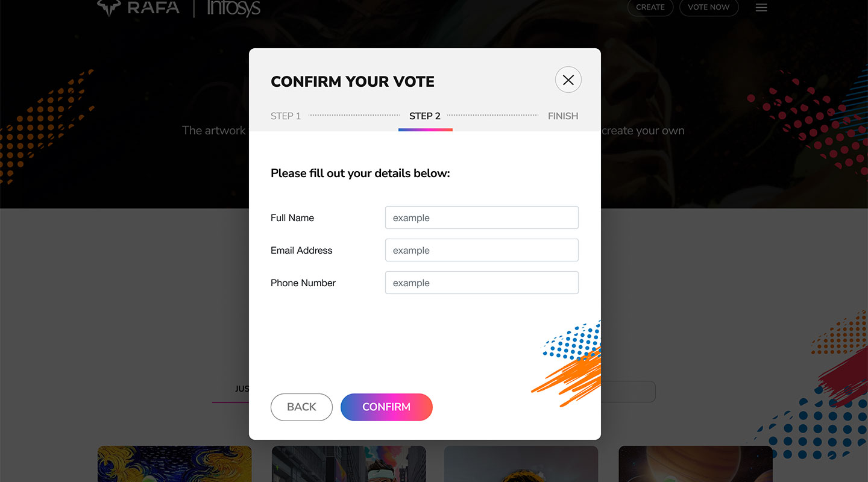This screenshot has height=482, width=868.
Task: Click the BACK button
Action: tap(301, 407)
